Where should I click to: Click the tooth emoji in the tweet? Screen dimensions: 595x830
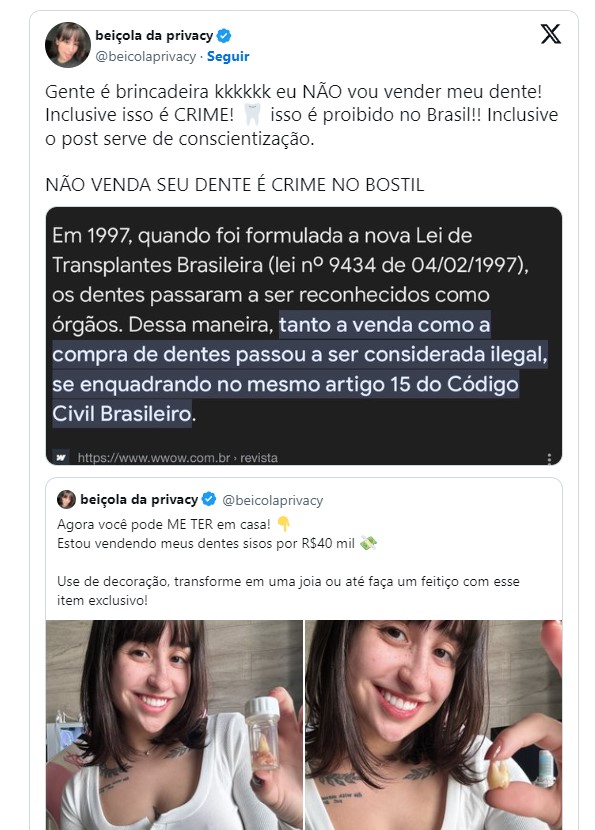pyautogui.click(x=252, y=114)
